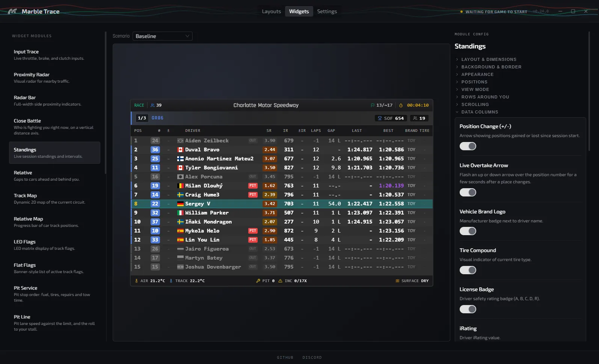Toggle Vehicle Brand Logo switch
This screenshot has height=364, width=599.
[x=468, y=231]
